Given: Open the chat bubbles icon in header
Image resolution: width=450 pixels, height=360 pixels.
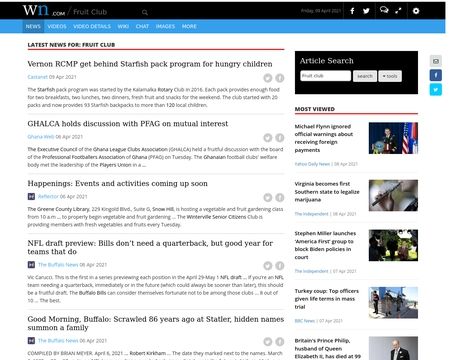Looking at the screenshot, I should (x=384, y=10).
